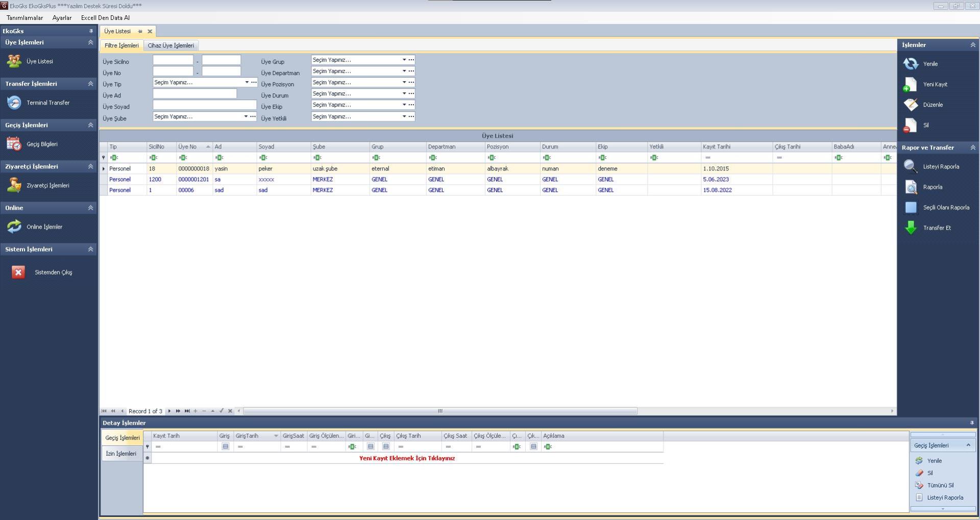
Task: Click the Sistemden Çıkış red X icon
Action: pyautogui.click(x=18, y=273)
